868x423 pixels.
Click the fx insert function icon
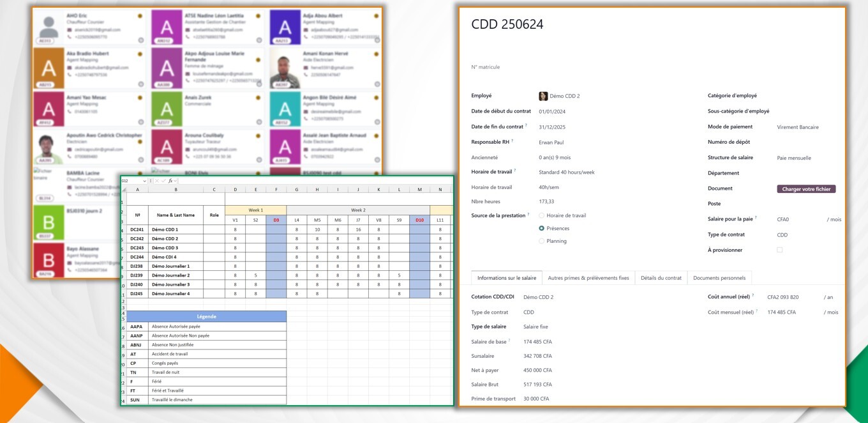pos(172,181)
